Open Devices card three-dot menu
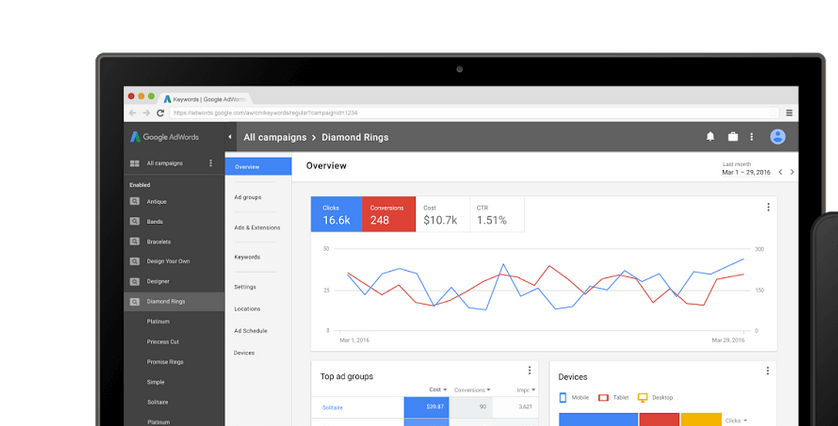The width and height of the screenshot is (838, 426). (768, 370)
